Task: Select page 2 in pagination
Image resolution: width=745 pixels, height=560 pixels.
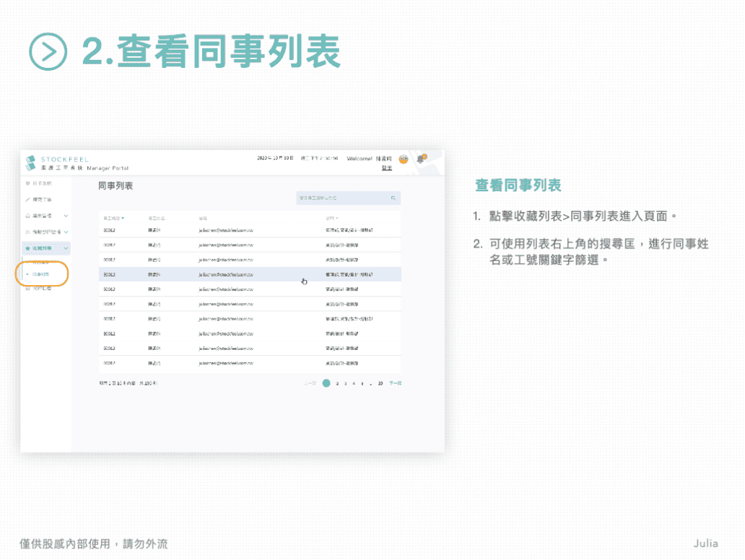Action: [337, 383]
